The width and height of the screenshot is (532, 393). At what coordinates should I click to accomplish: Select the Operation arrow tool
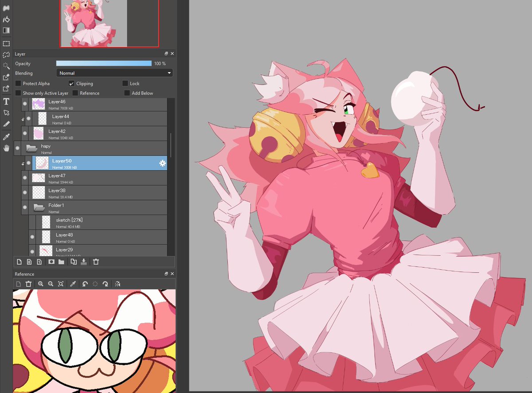(x=6, y=113)
